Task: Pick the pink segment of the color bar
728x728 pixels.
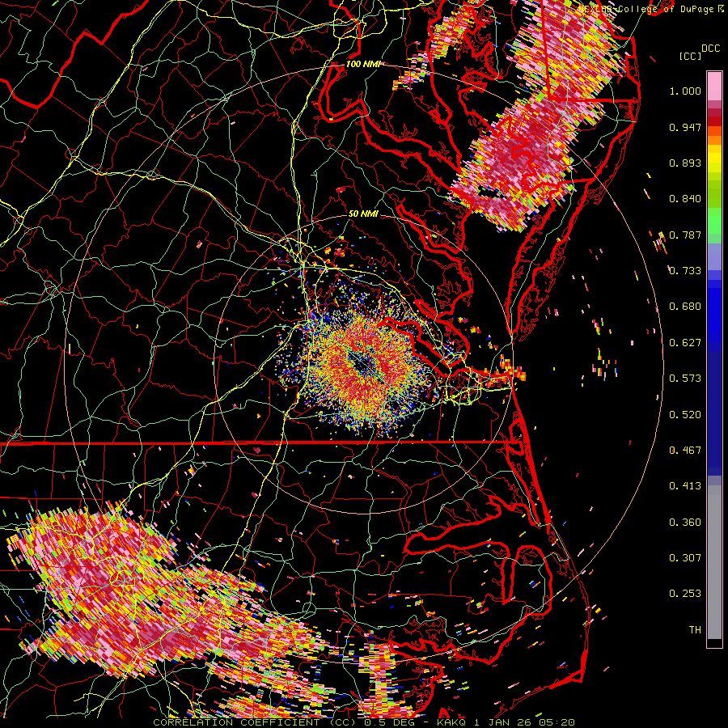Action: (714, 86)
